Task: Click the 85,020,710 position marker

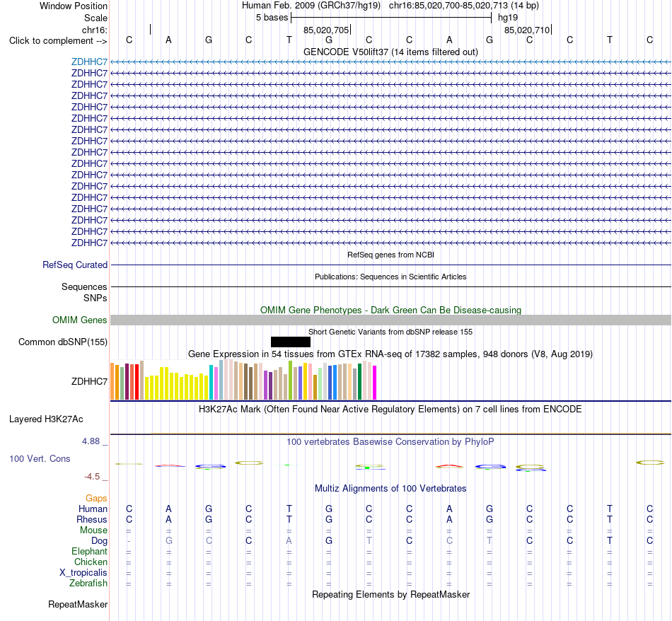Action: [x=527, y=30]
